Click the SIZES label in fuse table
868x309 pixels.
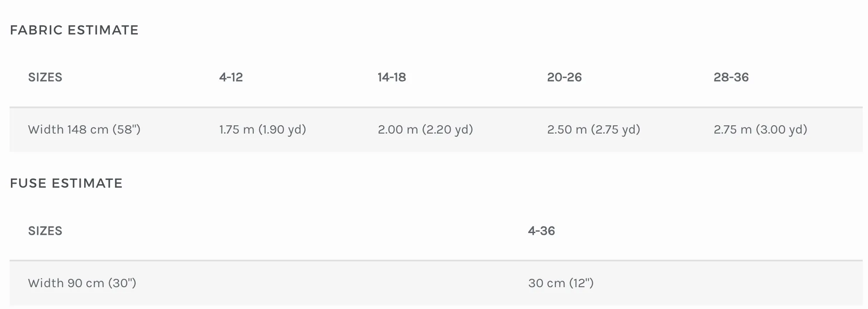coord(45,231)
